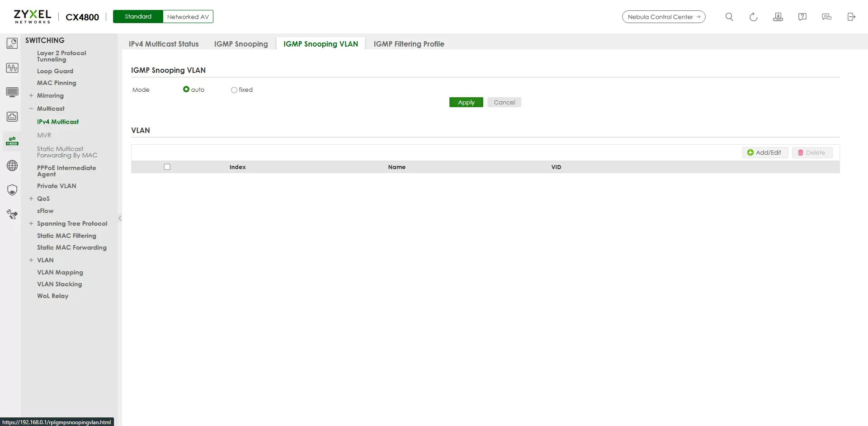Open the Nebula Control Center link
This screenshot has width=868, height=426.
coord(663,17)
